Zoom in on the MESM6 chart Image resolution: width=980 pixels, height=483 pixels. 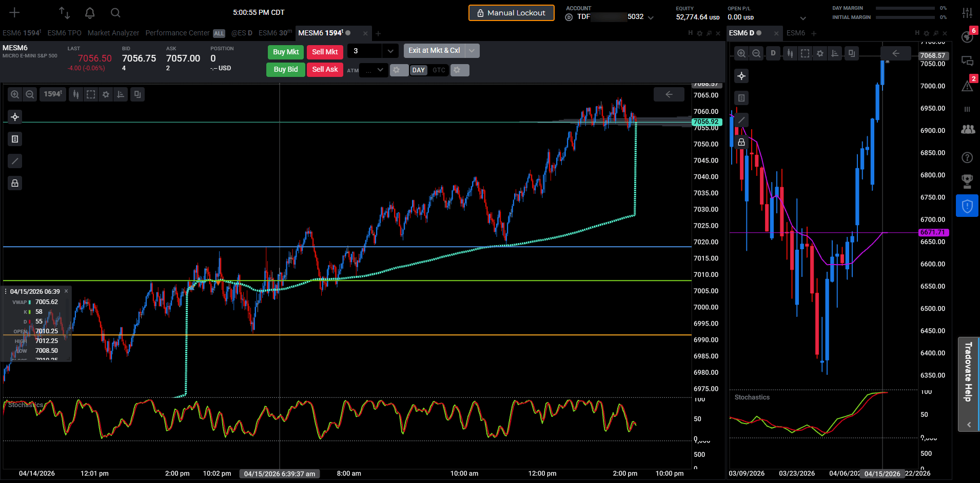(15, 94)
